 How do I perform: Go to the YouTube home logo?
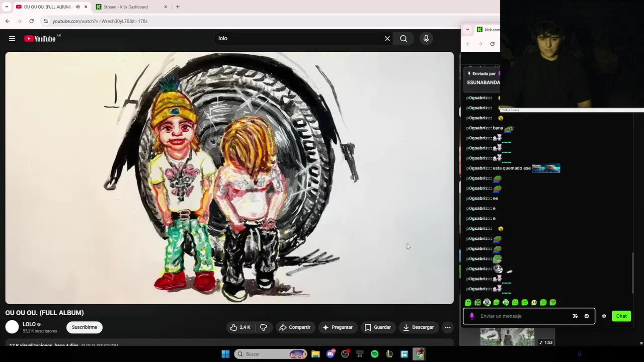(x=40, y=39)
